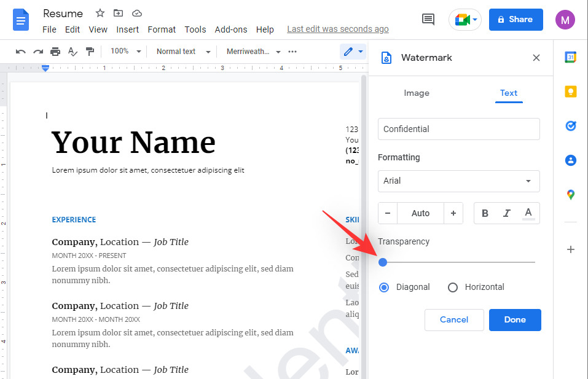The width and height of the screenshot is (588, 379).
Task: Open account avatar M
Action: click(565, 20)
